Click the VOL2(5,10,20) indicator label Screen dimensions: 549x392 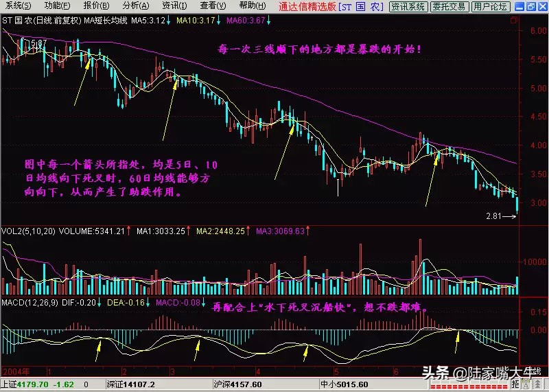pyautogui.click(x=28, y=231)
